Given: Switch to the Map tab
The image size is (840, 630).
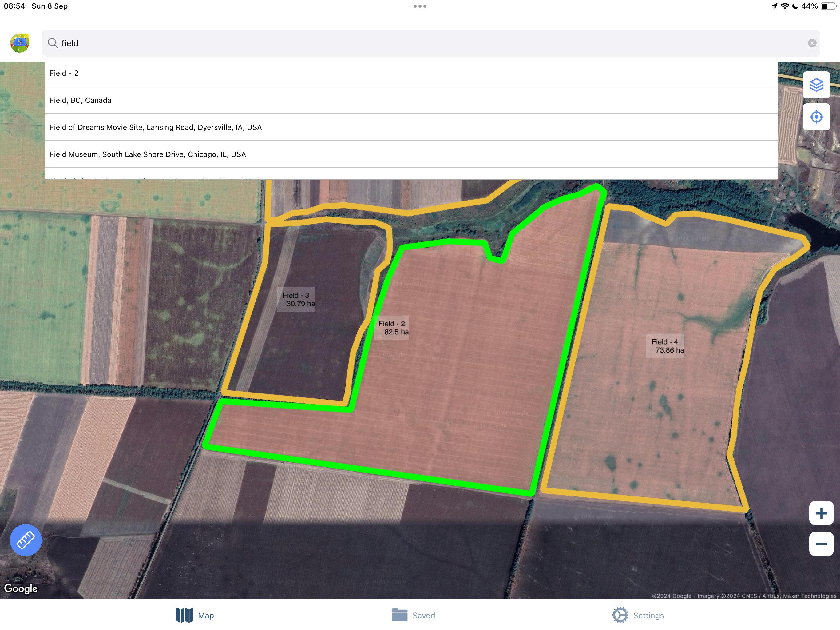Looking at the screenshot, I should 195,615.
